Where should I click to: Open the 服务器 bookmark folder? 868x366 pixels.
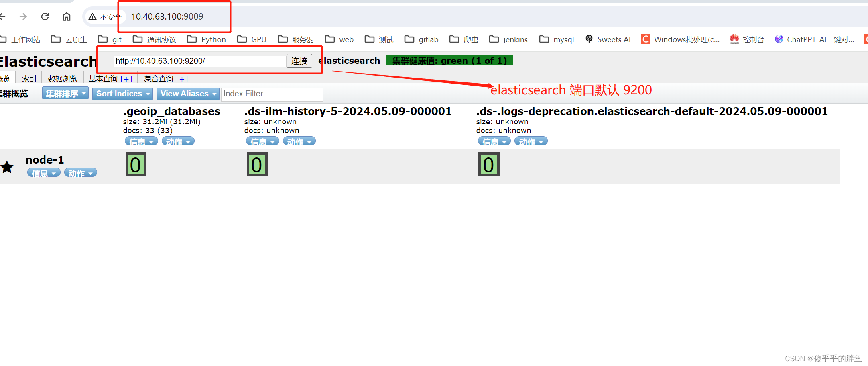pos(296,39)
